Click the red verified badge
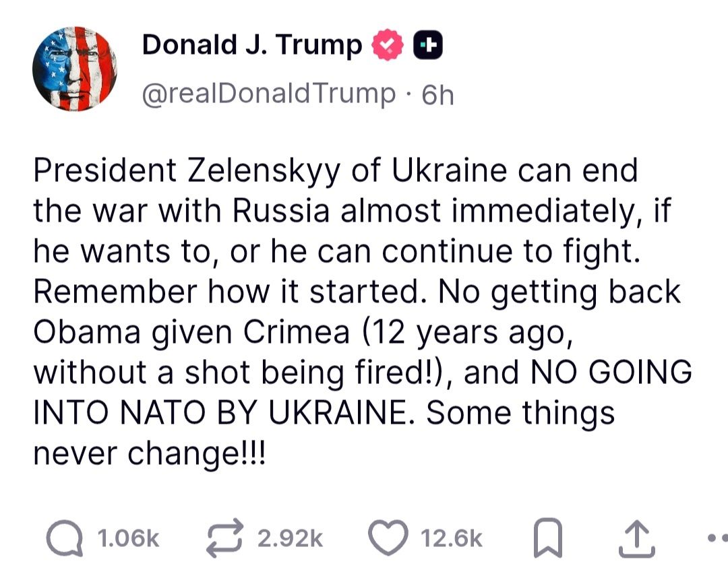This screenshot has height=582, width=728. tap(387, 46)
